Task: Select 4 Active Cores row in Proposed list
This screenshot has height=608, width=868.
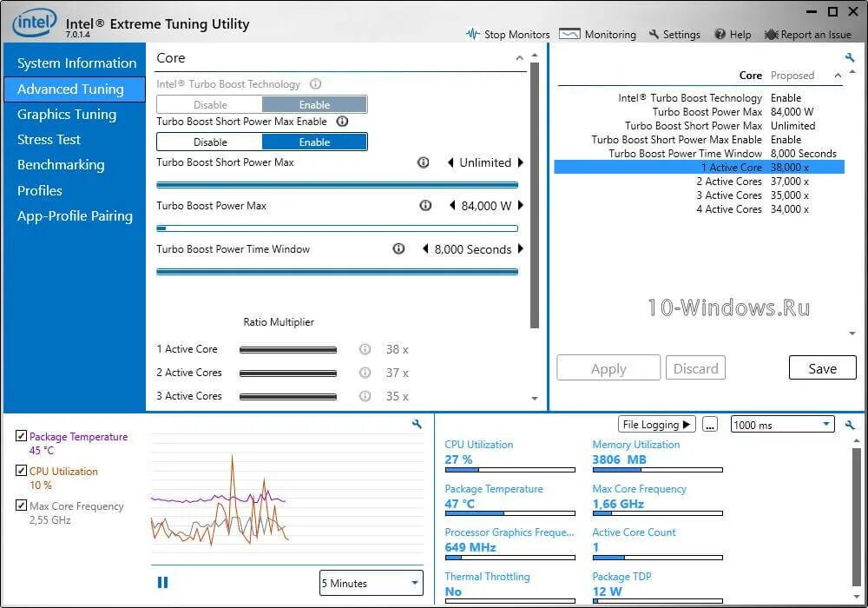Action: [x=699, y=209]
